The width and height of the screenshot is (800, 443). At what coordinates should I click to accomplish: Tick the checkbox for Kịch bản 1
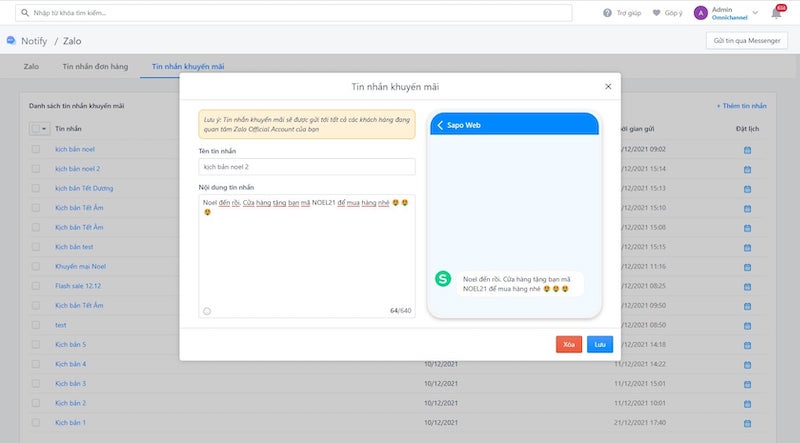pos(36,422)
